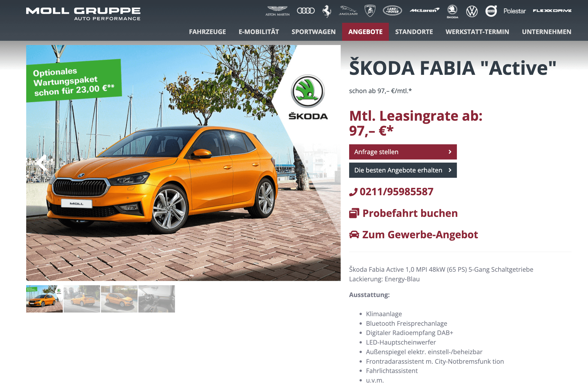Viewport: 588px width, 391px height.
Task: Open the Werkstatt-Termin menu
Action: 477,32
